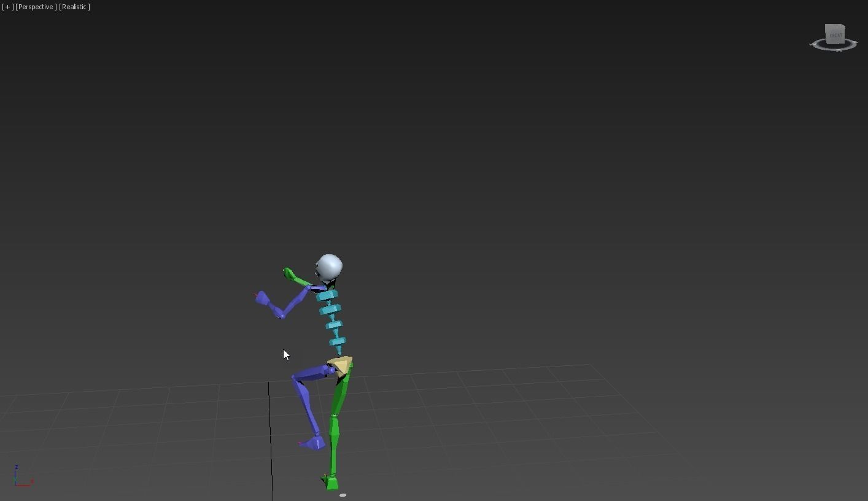Click the Z axis of the world tripod
Image resolution: width=868 pixels, height=501 pixels.
point(17,470)
